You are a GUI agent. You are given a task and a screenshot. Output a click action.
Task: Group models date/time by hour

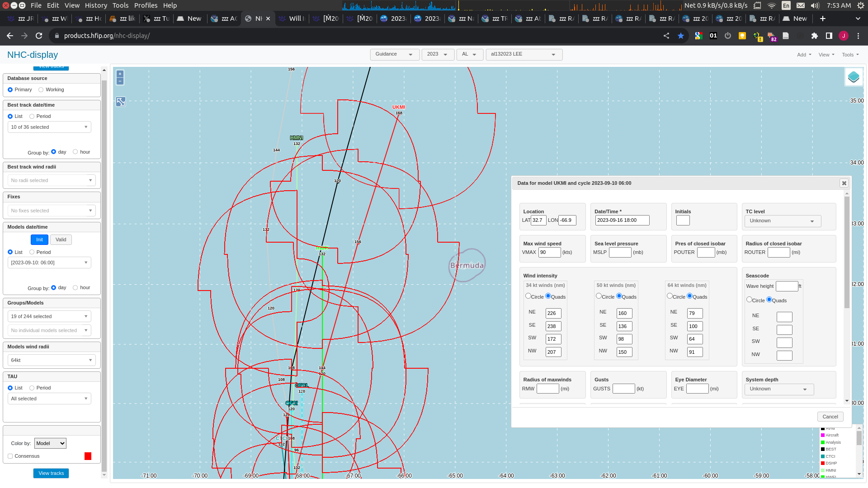click(75, 287)
